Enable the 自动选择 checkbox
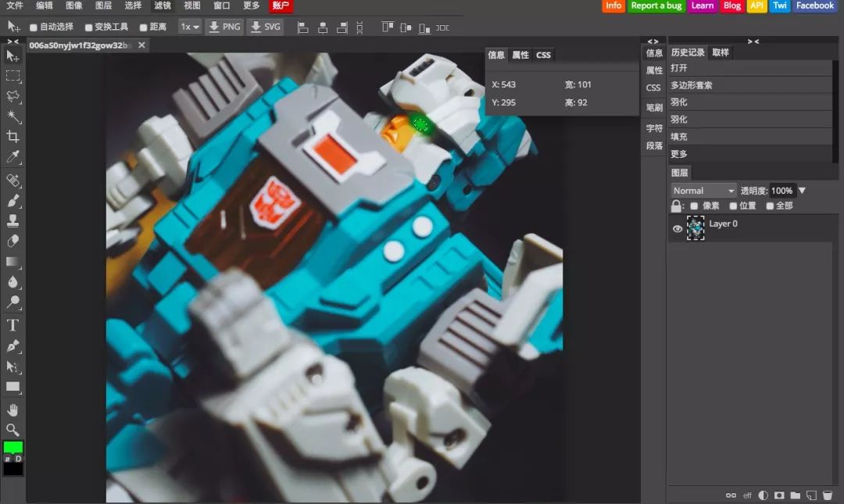 pyautogui.click(x=34, y=27)
